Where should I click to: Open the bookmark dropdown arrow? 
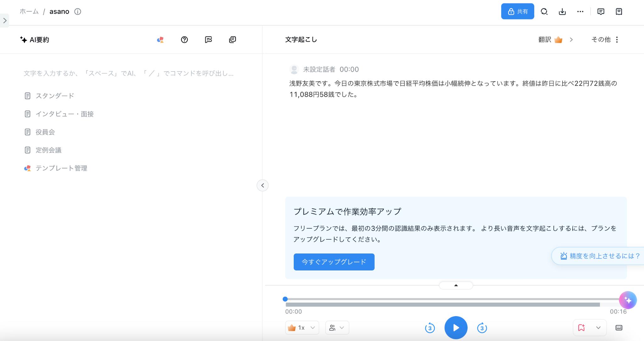pos(598,328)
